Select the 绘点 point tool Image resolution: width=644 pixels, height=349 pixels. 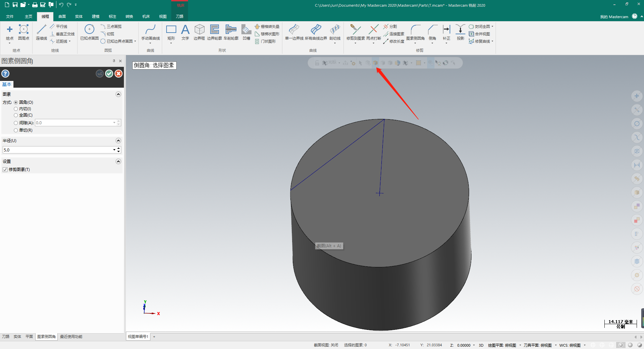[10, 33]
